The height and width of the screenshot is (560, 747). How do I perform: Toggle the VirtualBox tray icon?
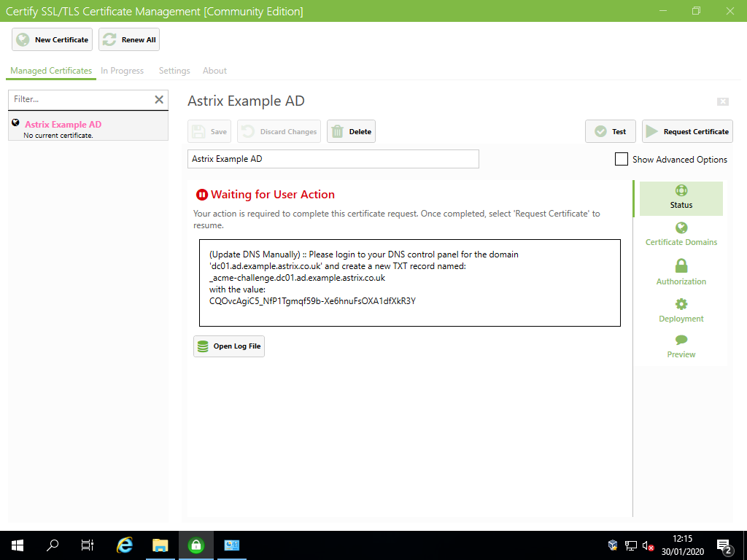[611, 545]
